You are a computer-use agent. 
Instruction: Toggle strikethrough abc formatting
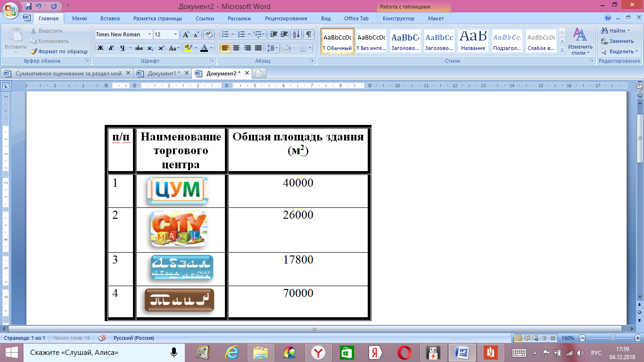pos(139,48)
